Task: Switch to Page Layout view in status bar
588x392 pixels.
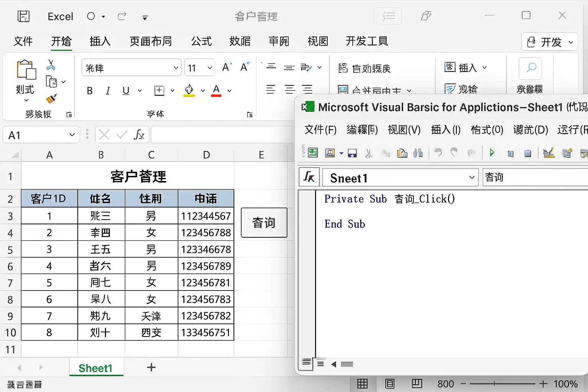Action: pos(390,384)
